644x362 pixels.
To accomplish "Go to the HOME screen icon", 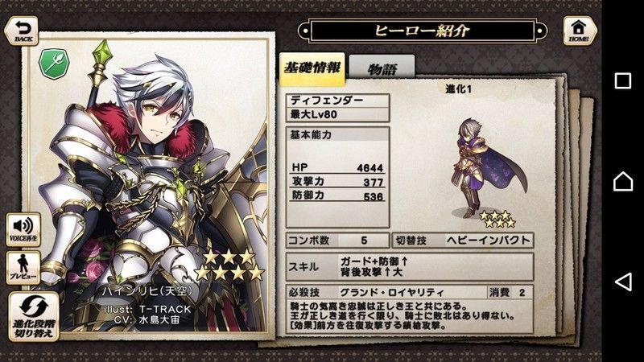I will click(x=580, y=31).
